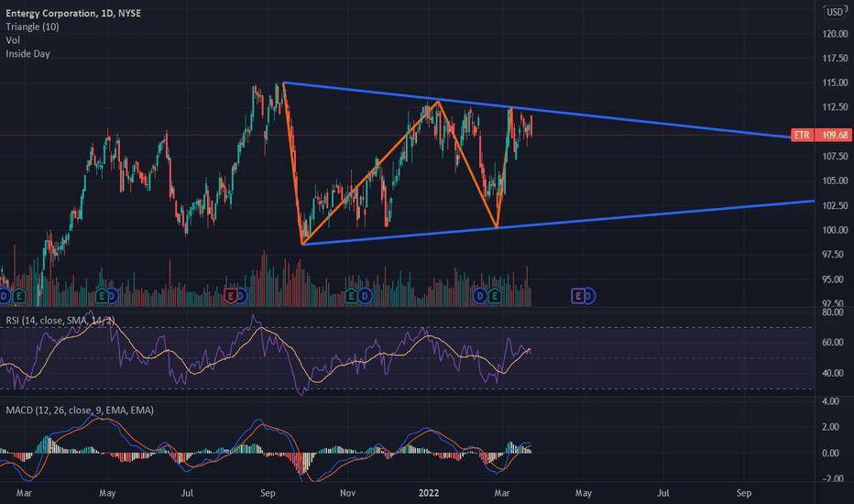Image resolution: width=854 pixels, height=504 pixels.
Task: Select the Triangle (10) indicator legend
Action: point(33,27)
